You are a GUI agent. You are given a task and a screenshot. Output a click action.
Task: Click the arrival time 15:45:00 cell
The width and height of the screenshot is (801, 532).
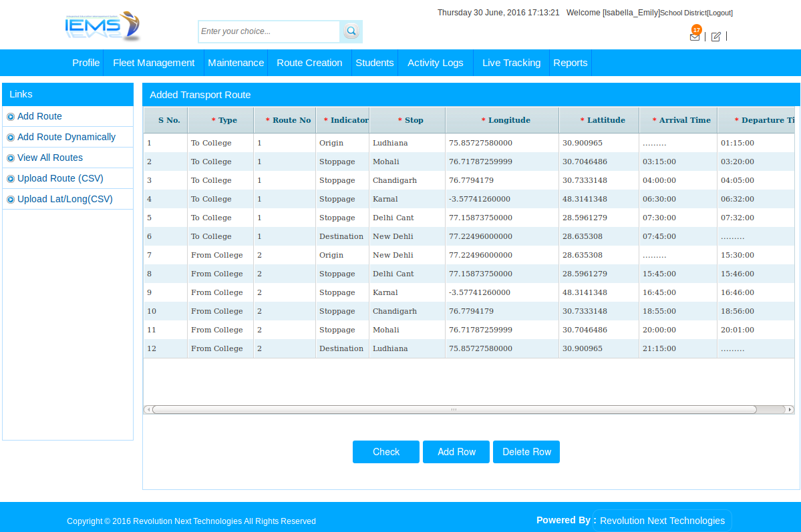pyautogui.click(x=678, y=274)
